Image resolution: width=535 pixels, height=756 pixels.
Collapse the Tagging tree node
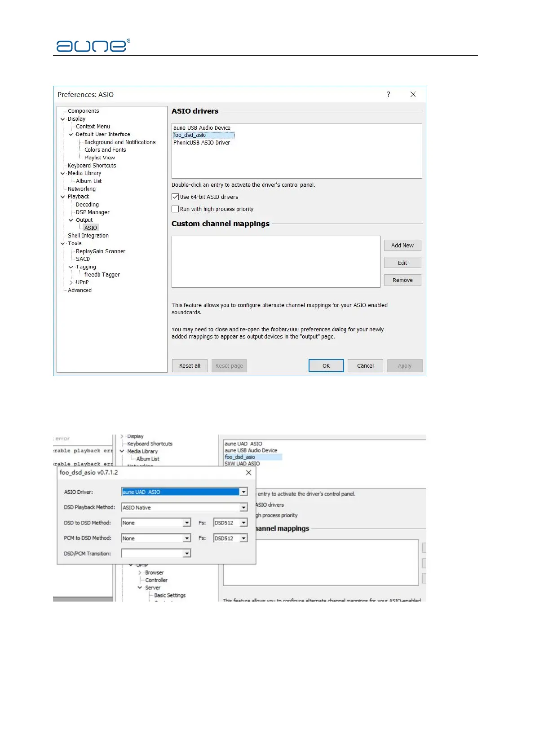(x=71, y=267)
